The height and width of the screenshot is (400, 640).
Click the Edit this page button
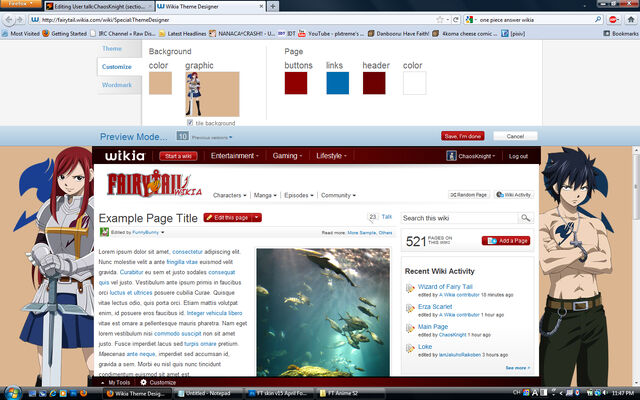pos(228,218)
